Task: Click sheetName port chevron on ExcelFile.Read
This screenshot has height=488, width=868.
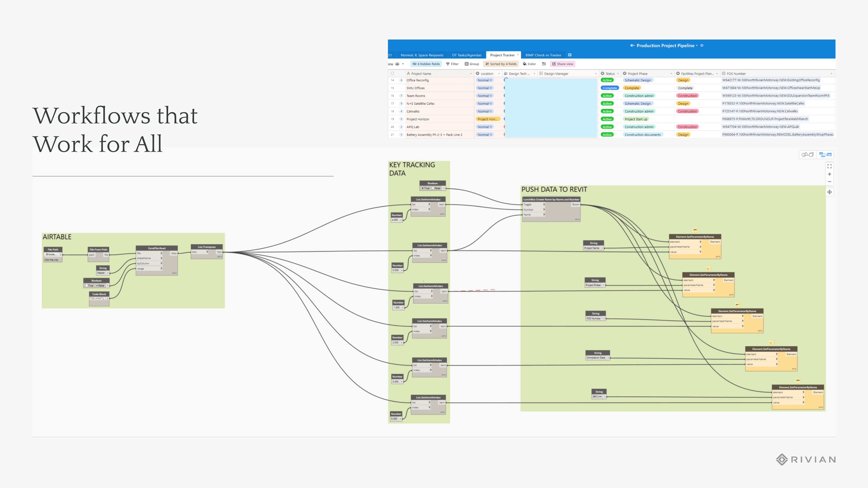Action: pos(161,258)
